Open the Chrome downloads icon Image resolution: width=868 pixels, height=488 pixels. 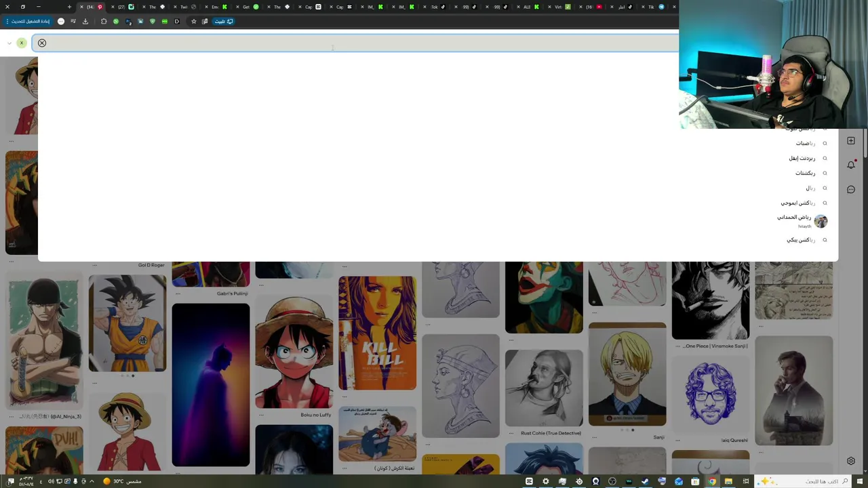[x=85, y=21]
